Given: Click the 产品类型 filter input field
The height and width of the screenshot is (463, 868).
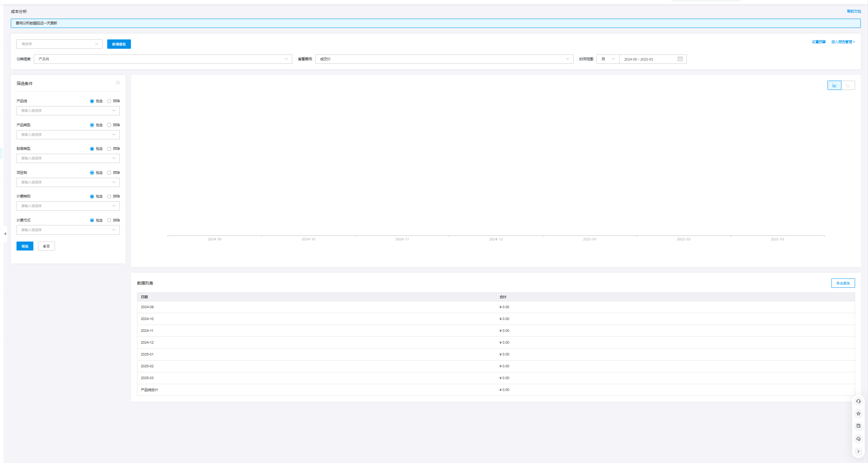Looking at the screenshot, I should pos(68,135).
